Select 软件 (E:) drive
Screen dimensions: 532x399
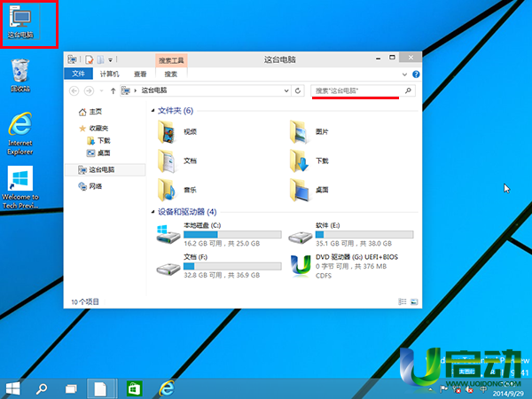351,234
